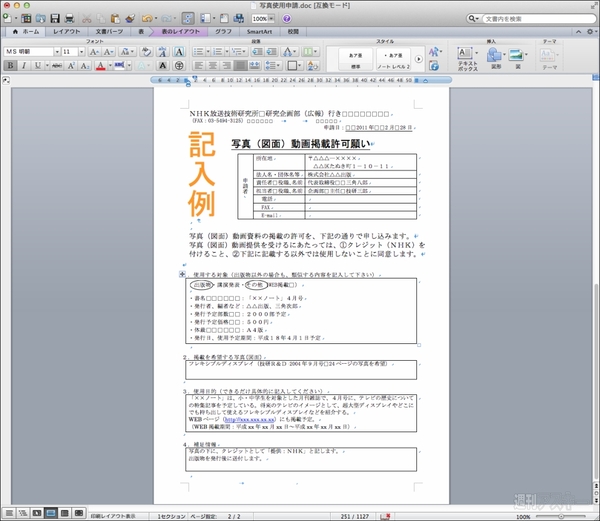Viewport: 600px width, 521px height.
Task: Open the グラフ ribbon tab
Action: (x=223, y=31)
